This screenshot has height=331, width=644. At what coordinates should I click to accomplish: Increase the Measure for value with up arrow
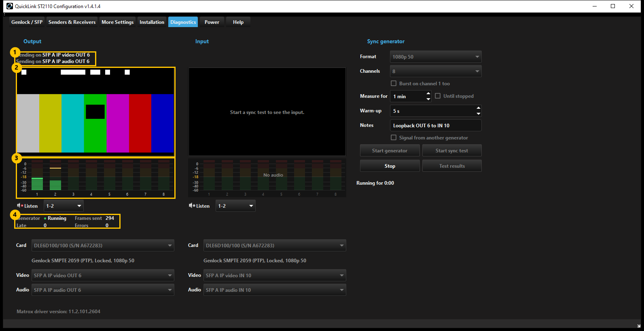pos(428,93)
